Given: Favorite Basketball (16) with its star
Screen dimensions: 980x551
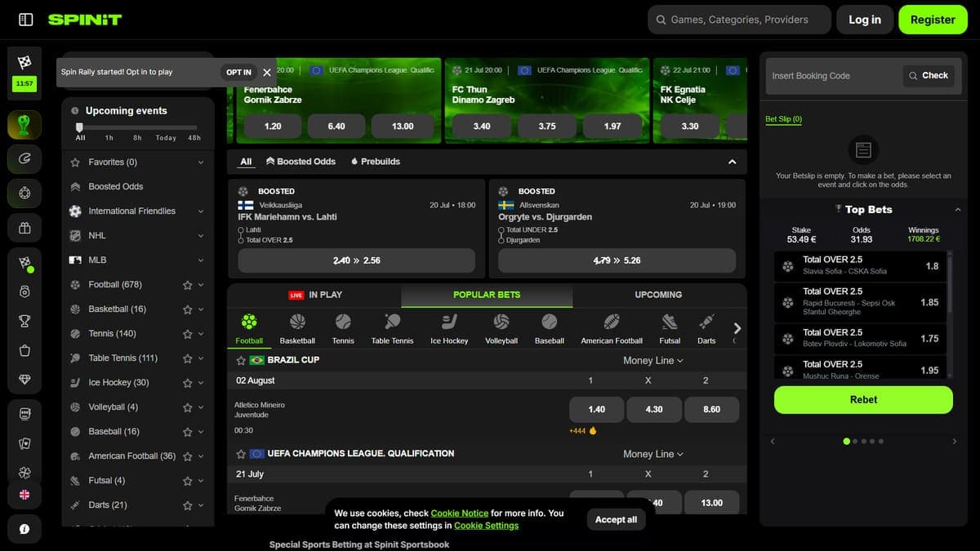Looking at the screenshot, I should click(188, 309).
